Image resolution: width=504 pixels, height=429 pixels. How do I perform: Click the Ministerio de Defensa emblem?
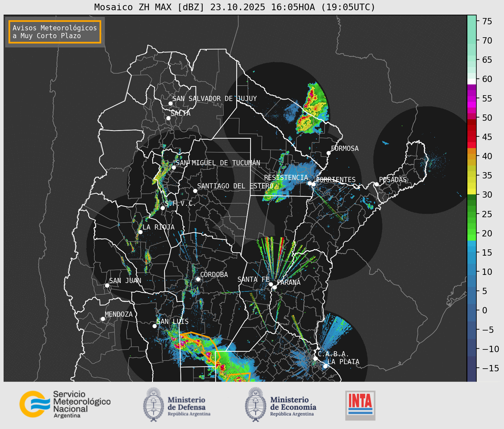154,404
